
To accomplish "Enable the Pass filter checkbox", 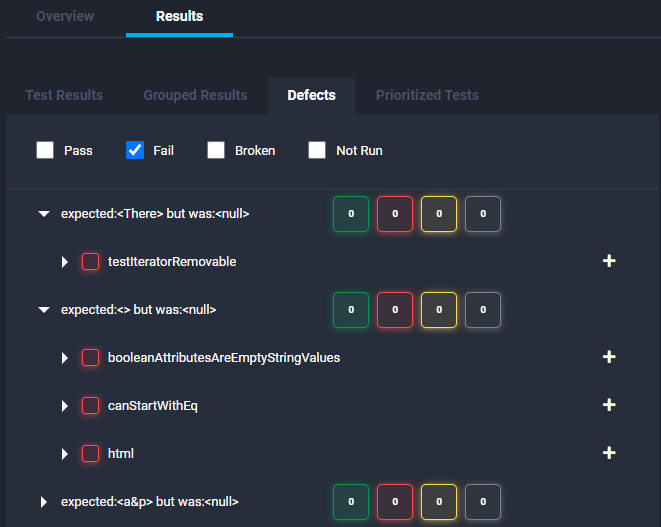I will 45,150.
